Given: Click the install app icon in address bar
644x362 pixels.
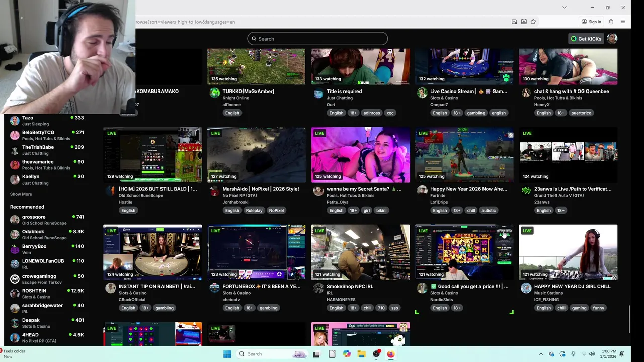Looking at the screenshot, I should point(524,22).
